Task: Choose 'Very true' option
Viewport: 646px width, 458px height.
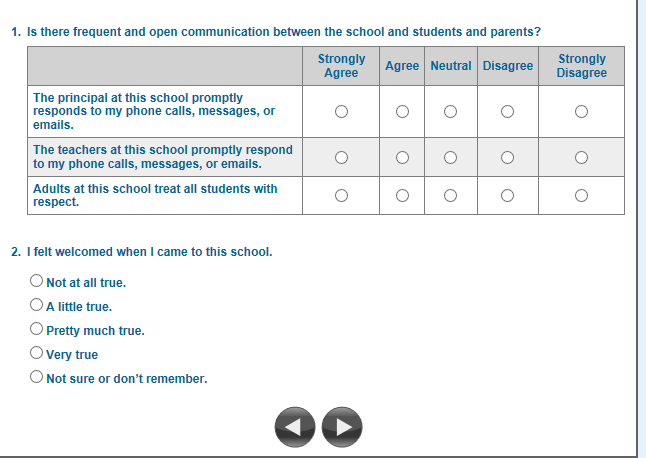Action: [37, 354]
